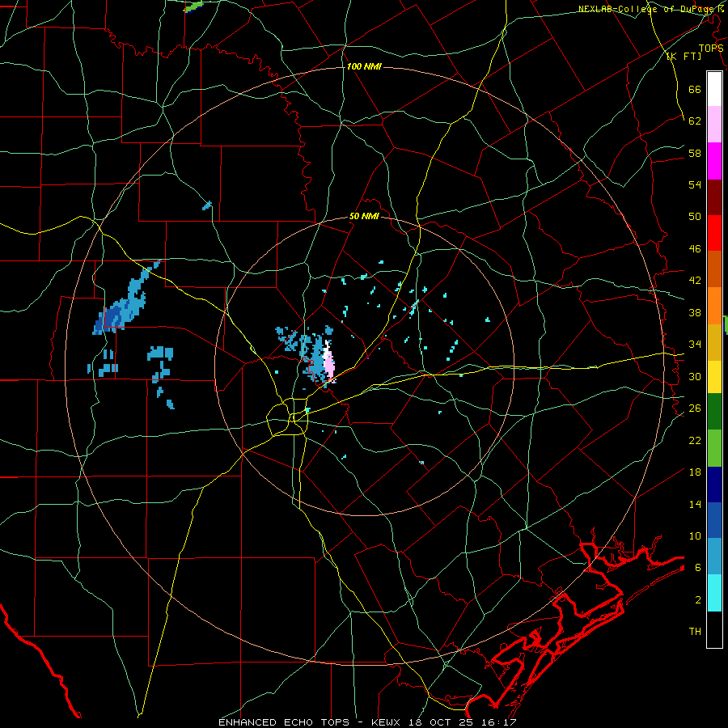The image size is (728, 728).
Task: Click the legend value '18'
Action: pos(695,472)
